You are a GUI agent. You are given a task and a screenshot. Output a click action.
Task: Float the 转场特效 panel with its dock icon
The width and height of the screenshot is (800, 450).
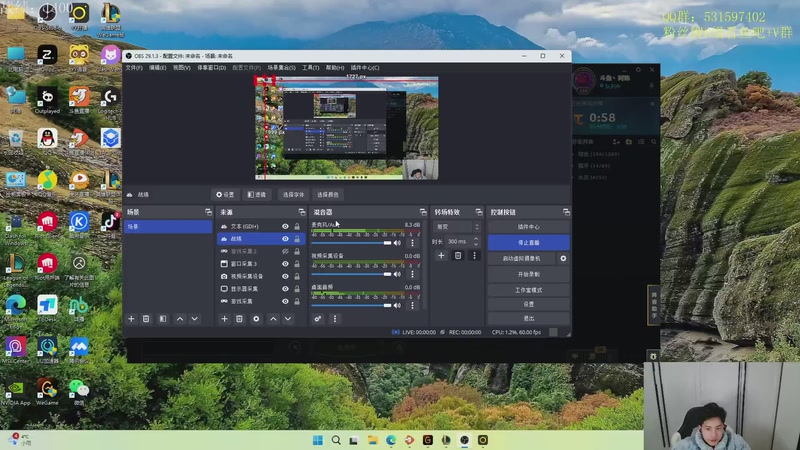click(479, 212)
